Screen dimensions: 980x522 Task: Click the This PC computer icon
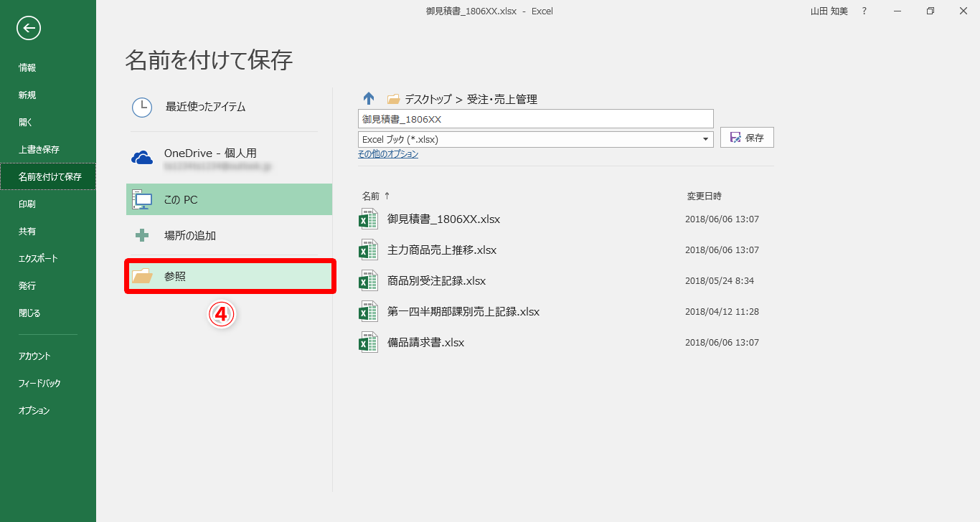[142, 200]
